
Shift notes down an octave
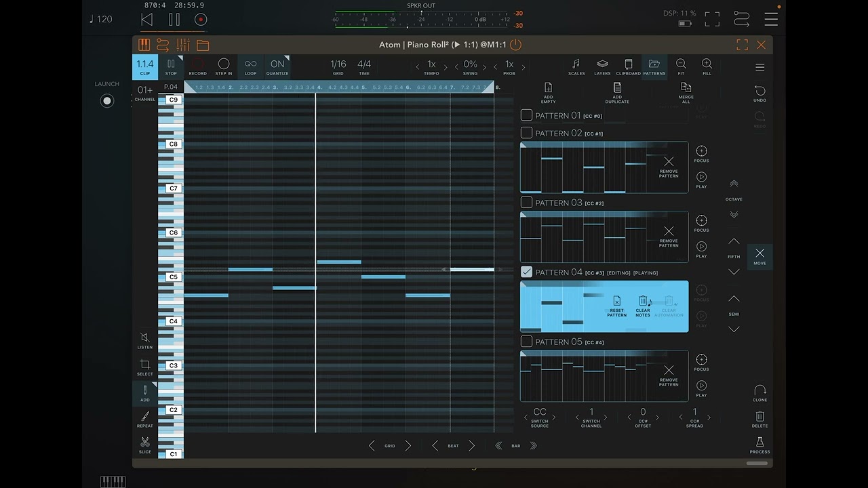pyautogui.click(x=734, y=214)
